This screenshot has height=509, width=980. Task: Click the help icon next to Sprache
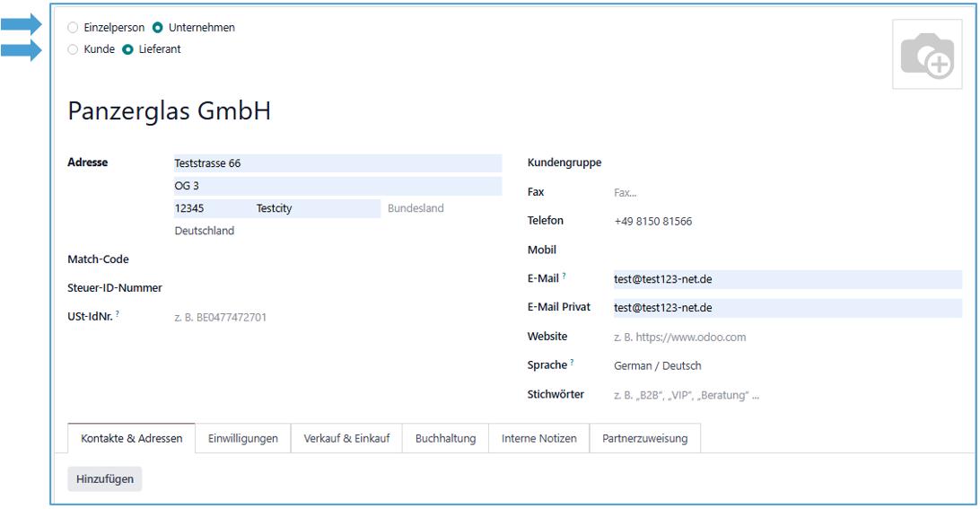[x=572, y=363]
